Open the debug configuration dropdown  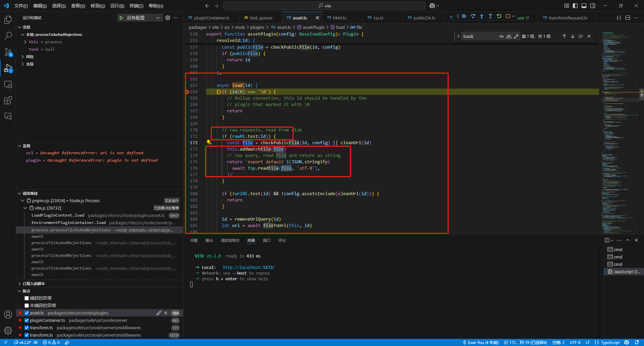click(x=143, y=18)
